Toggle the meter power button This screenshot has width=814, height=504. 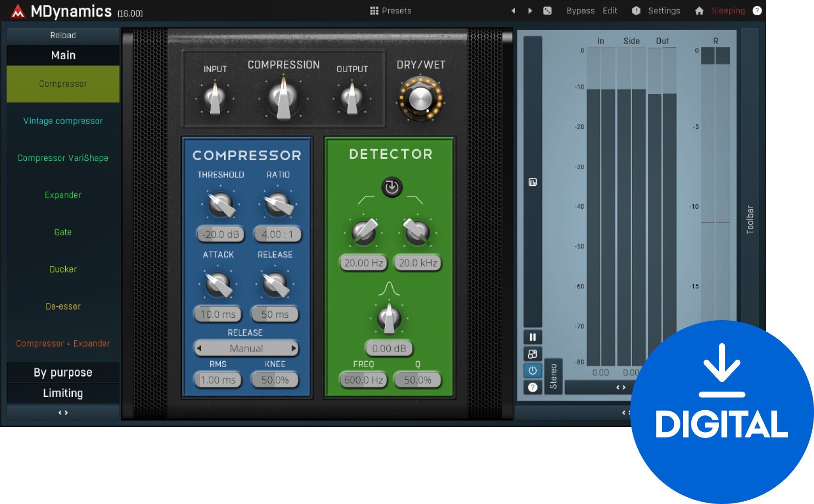(x=532, y=370)
